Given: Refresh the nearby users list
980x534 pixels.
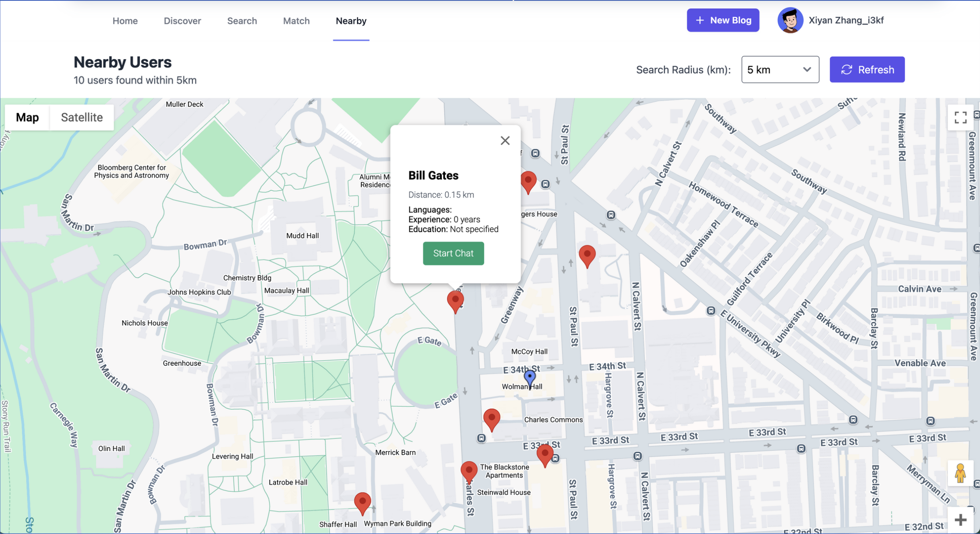Looking at the screenshot, I should tap(867, 70).
